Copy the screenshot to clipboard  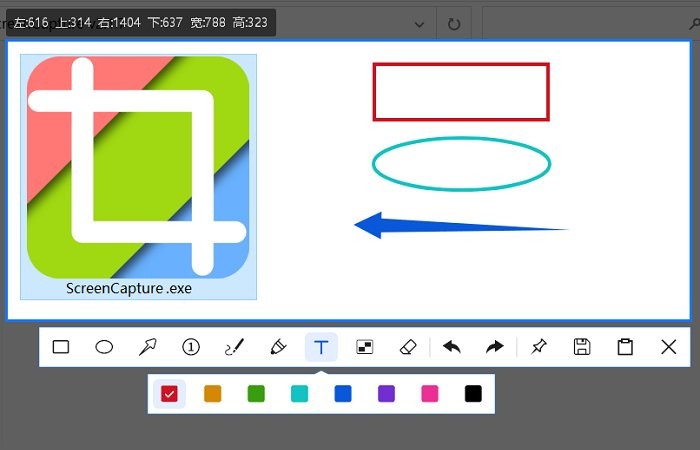pos(626,347)
